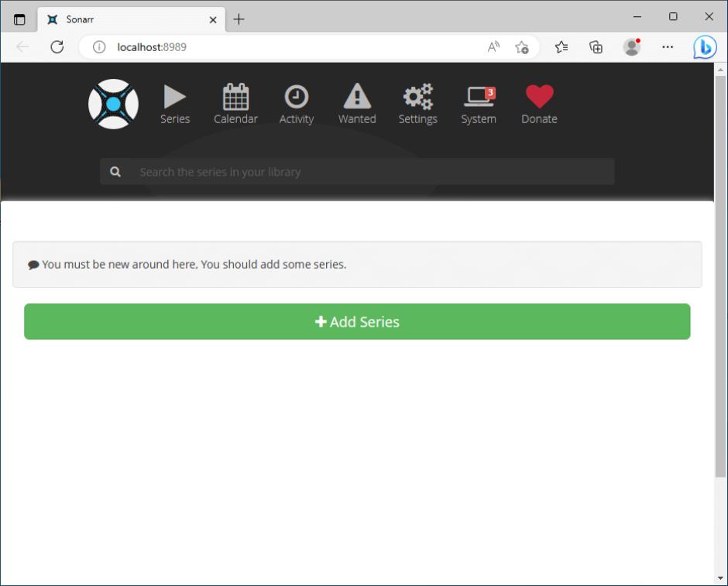Open Sonarr Settings
Viewport: 728px width, 586px height.
pos(418,105)
